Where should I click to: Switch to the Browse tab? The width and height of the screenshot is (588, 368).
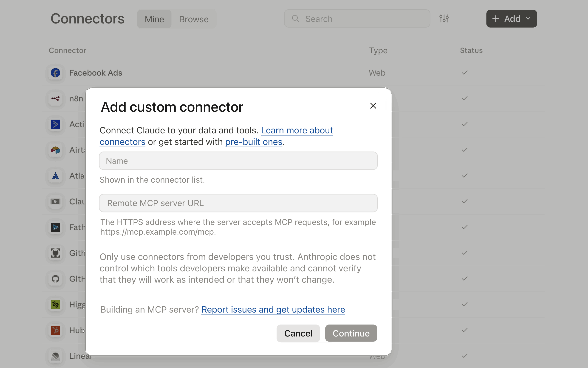click(x=194, y=19)
